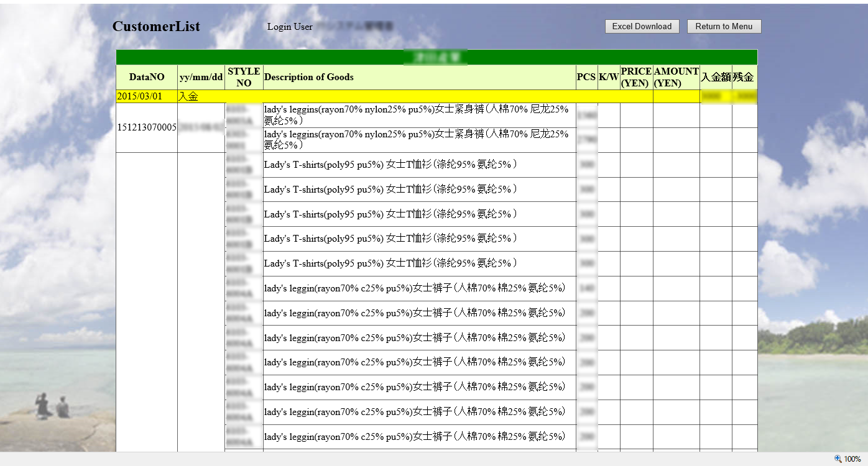The height and width of the screenshot is (466, 868).
Task: Click the first Lady's T-shirts description row
Action: (390, 165)
